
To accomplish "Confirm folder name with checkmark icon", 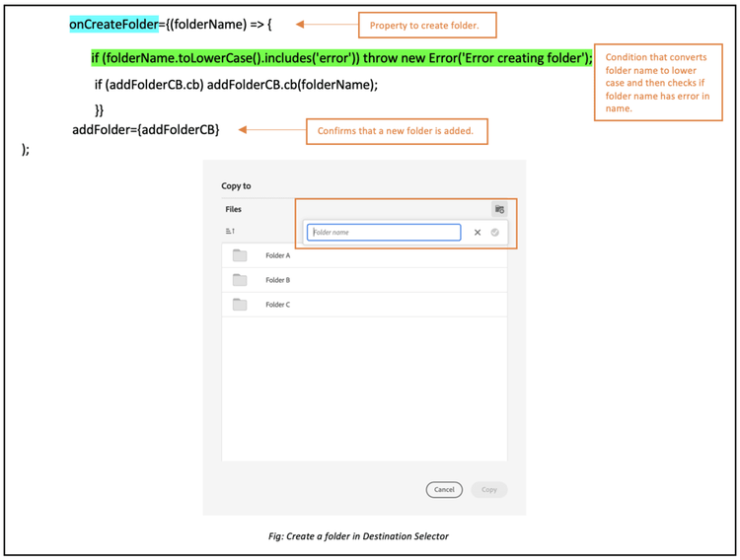I will coord(494,232).
